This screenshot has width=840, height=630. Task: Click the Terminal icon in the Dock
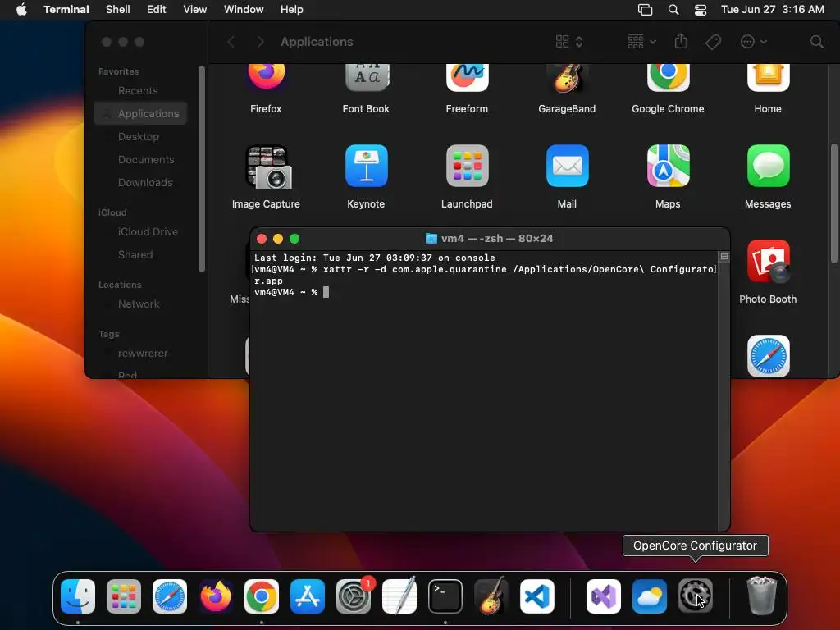445,596
